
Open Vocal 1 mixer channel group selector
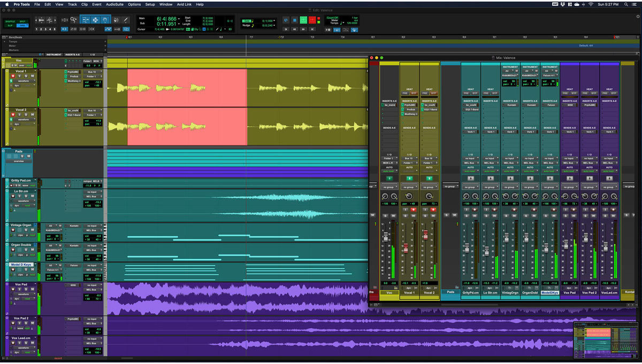(x=409, y=187)
